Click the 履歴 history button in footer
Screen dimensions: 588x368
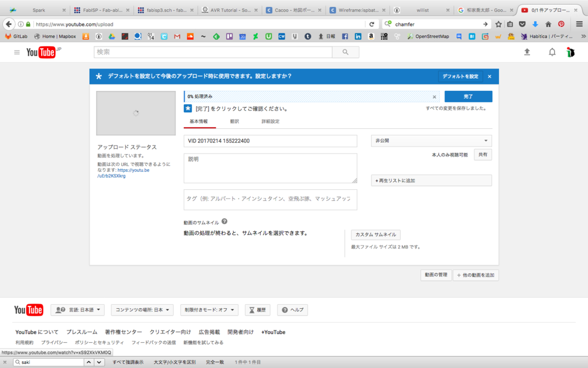pos(258,310)
